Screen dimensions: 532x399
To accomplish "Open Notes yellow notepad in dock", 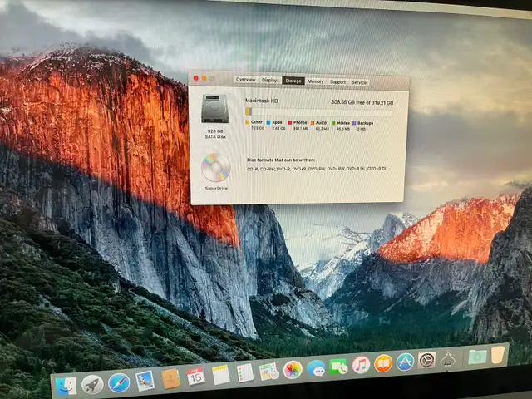I will coord(221,375).
